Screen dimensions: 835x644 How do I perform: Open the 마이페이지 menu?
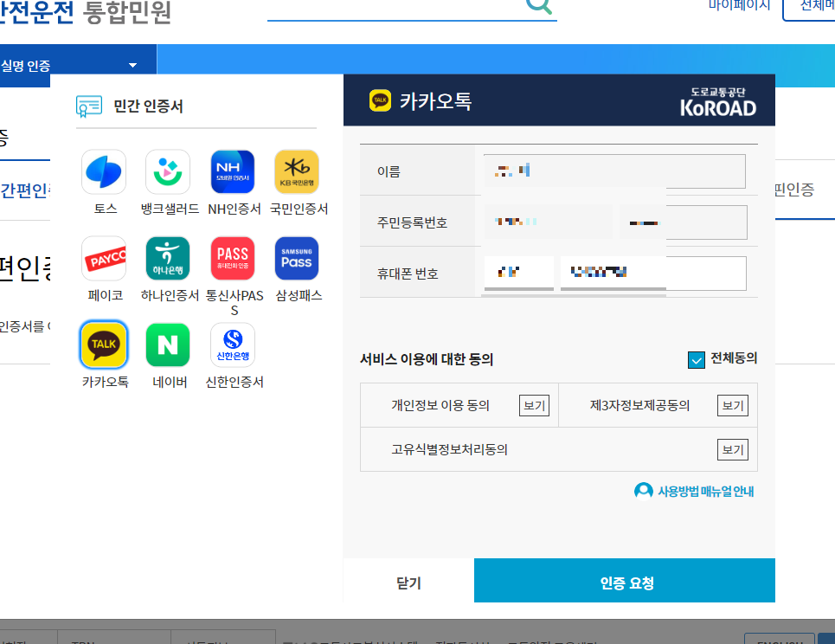point(739,5)
